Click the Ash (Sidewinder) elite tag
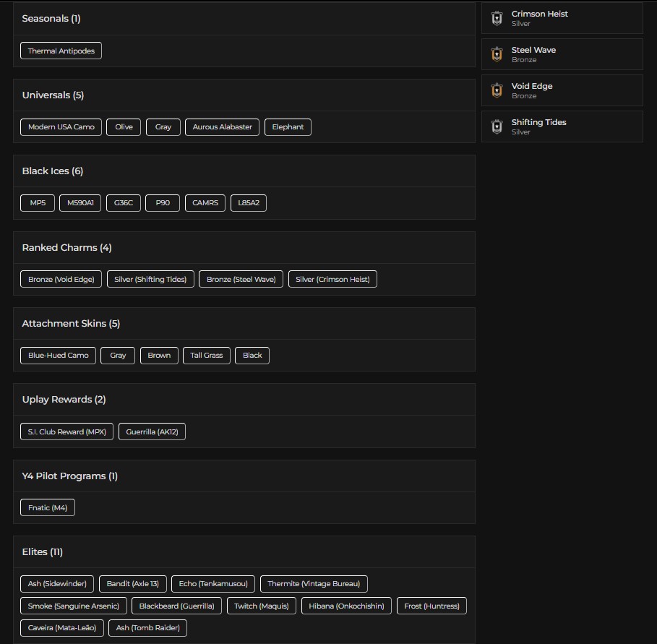 click(x=57, y=584)
